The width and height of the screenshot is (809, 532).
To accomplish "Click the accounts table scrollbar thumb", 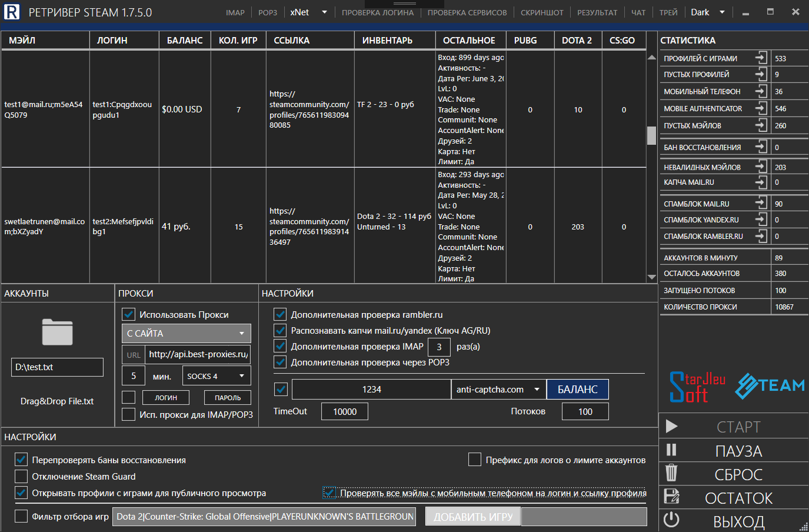I will point(651,135).
